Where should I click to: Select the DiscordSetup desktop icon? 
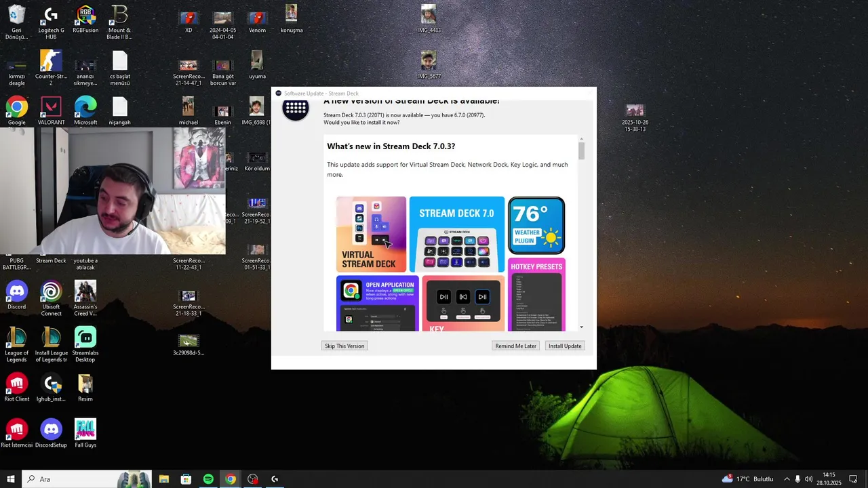pos(51,434)
